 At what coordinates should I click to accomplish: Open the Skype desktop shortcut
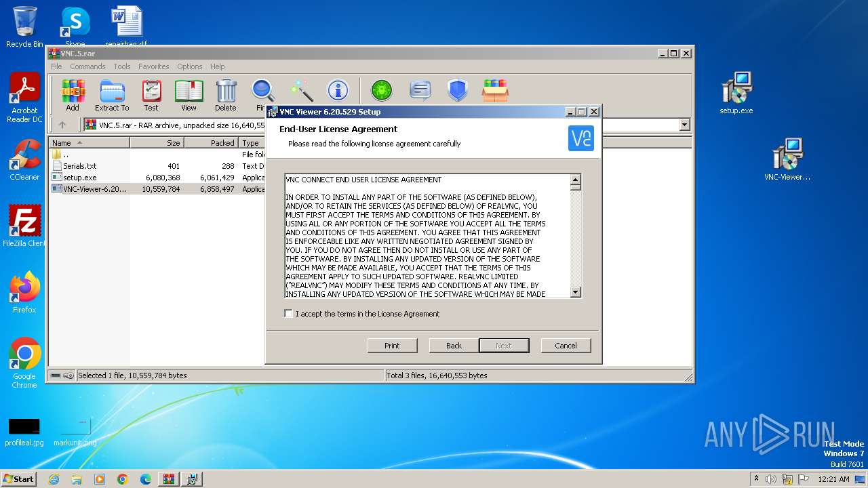(75, 27)
